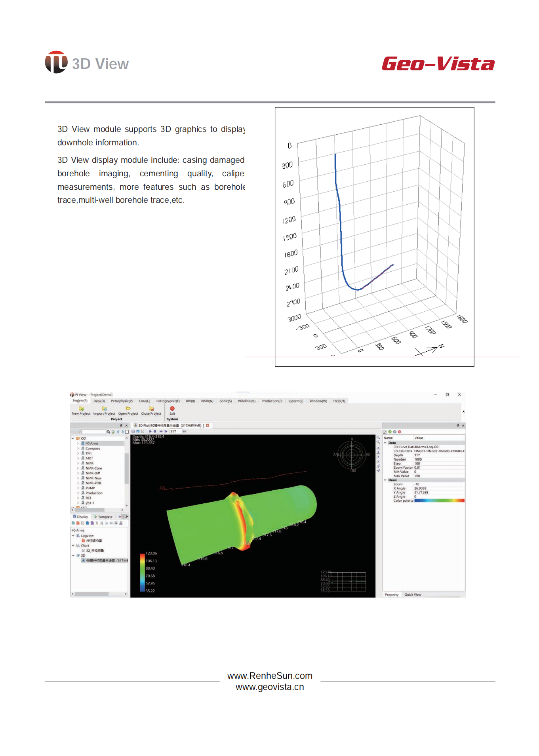This screenshot has height=756, width=539.
Task: Collapse the Data section in properties
Action: point(385,443)
